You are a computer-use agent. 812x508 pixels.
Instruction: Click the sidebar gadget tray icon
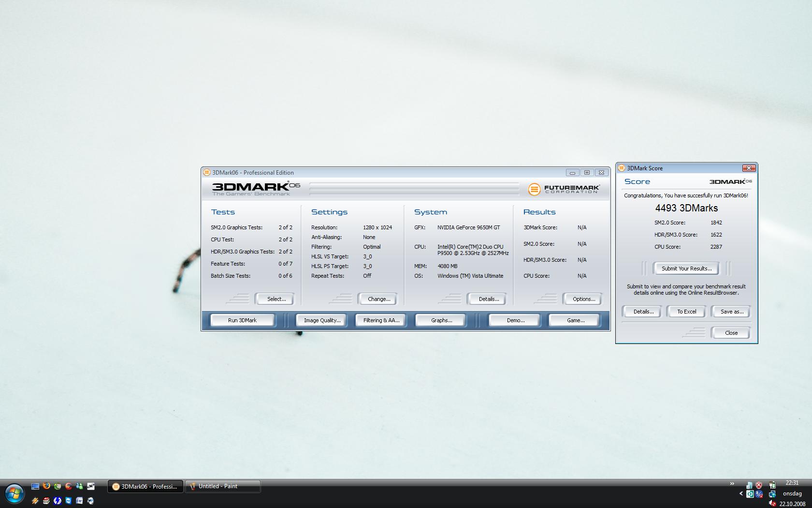point(750,485)
